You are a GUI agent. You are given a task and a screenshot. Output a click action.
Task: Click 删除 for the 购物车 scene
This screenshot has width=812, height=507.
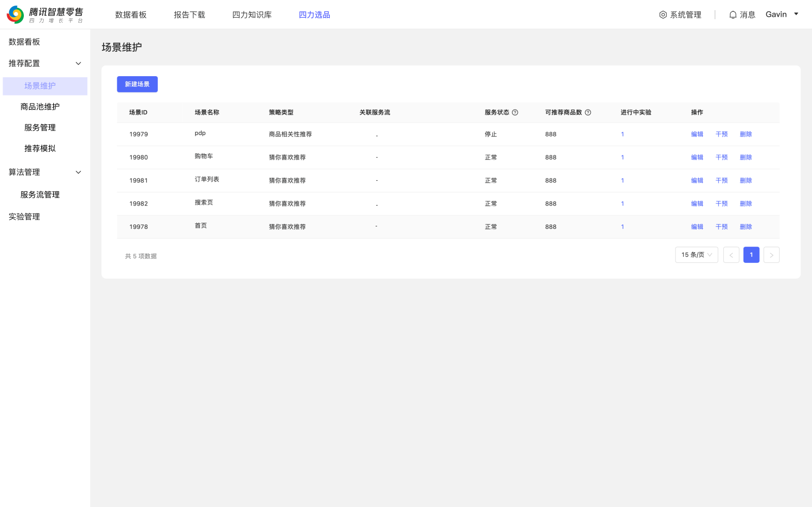pyautogui.click(x=746, y=157)
